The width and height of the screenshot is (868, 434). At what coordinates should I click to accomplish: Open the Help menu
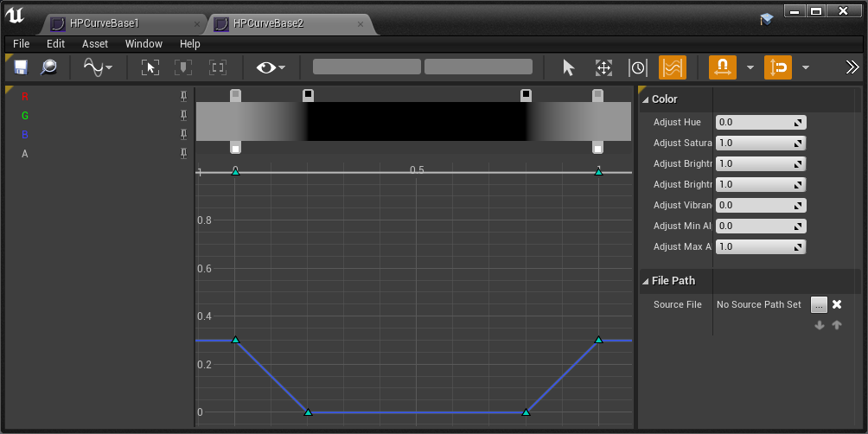click(190, 44)
